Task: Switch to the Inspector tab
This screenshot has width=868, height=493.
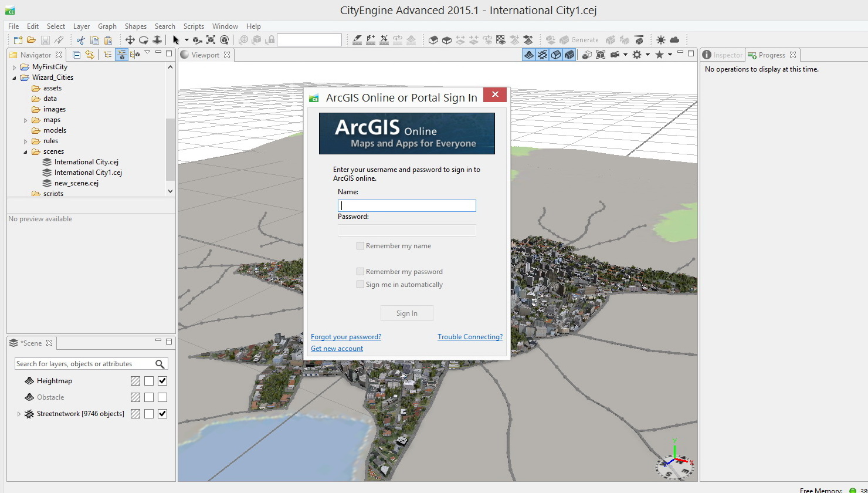Action: click(x=723, y=55)
